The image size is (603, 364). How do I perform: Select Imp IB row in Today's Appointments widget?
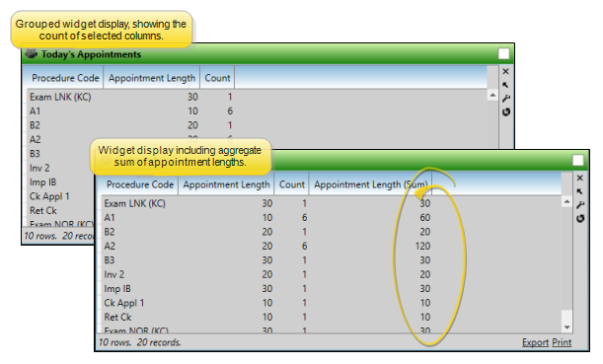(x=59, y=182)
